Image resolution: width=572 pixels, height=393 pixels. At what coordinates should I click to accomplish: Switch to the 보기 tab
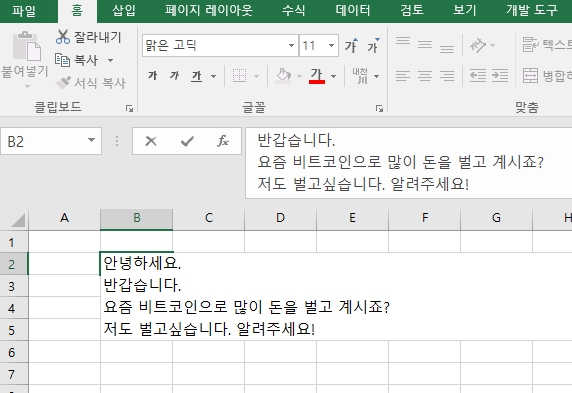click(464, 10)
